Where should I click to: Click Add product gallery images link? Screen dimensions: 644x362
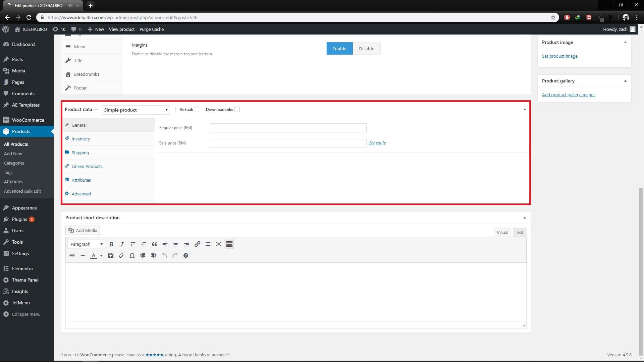pyautogui.click(x=569, y=95)
